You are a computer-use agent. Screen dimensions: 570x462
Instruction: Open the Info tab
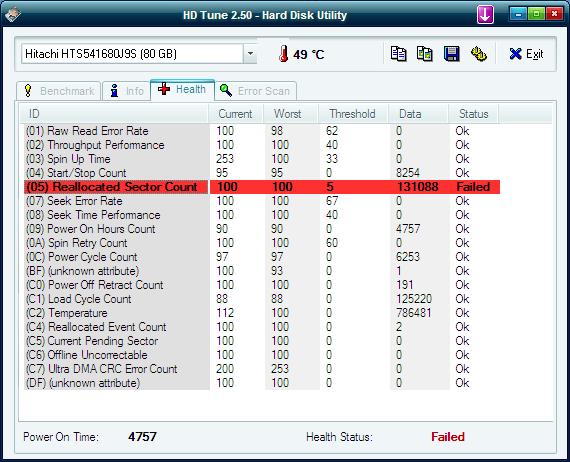[x=127, y=91]
